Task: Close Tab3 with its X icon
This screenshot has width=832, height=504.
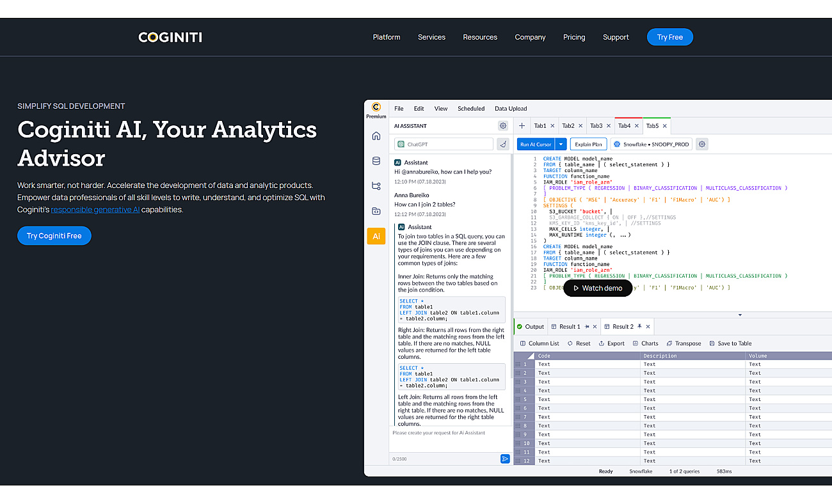Action: pos(609,126)
